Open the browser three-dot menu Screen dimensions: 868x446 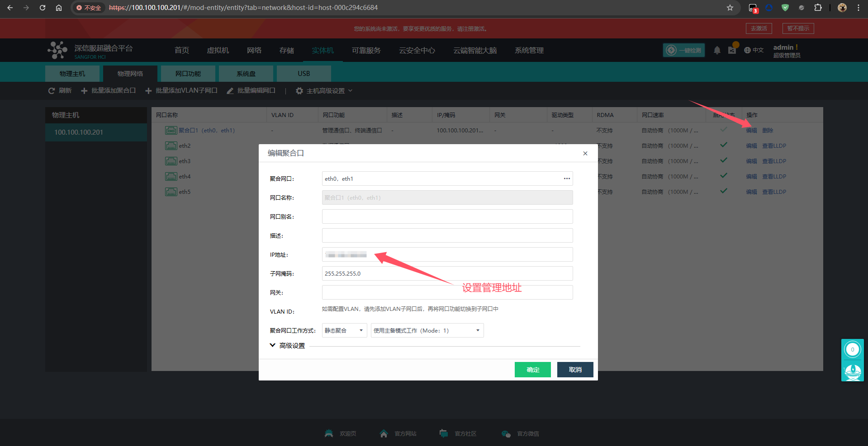point(859,8)
